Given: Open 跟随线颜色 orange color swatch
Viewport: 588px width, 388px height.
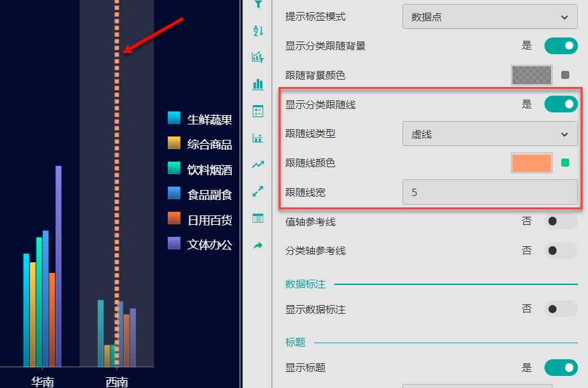Looking at the screenshot, I should pos(531,163).
